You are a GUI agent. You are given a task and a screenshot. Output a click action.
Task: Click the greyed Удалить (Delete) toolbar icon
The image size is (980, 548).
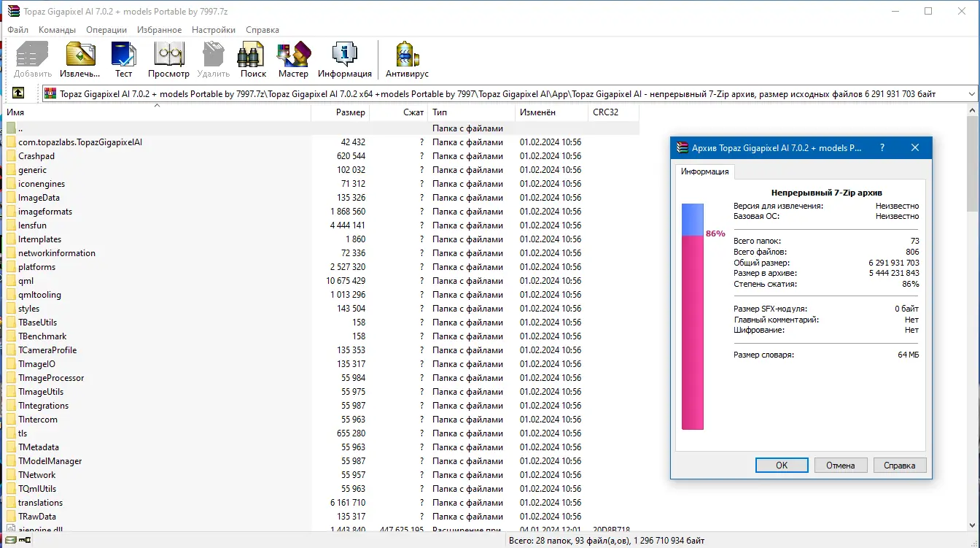click(213, 54)
